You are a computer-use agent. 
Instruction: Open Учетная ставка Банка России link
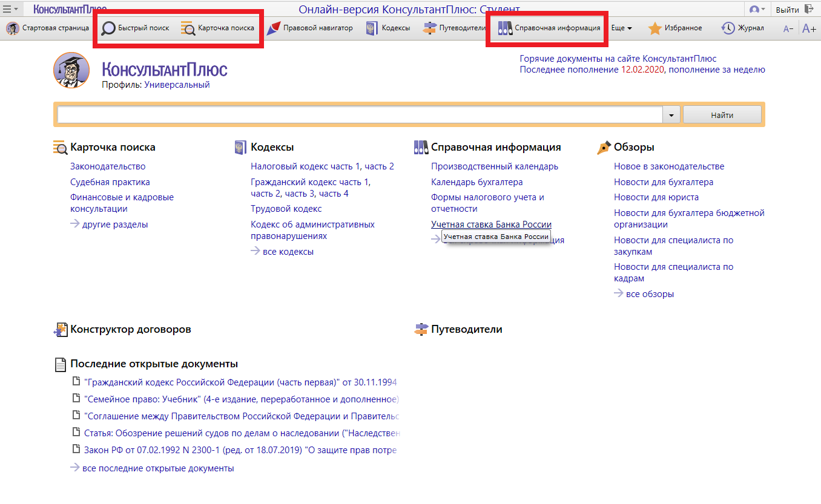click(491, 224)
